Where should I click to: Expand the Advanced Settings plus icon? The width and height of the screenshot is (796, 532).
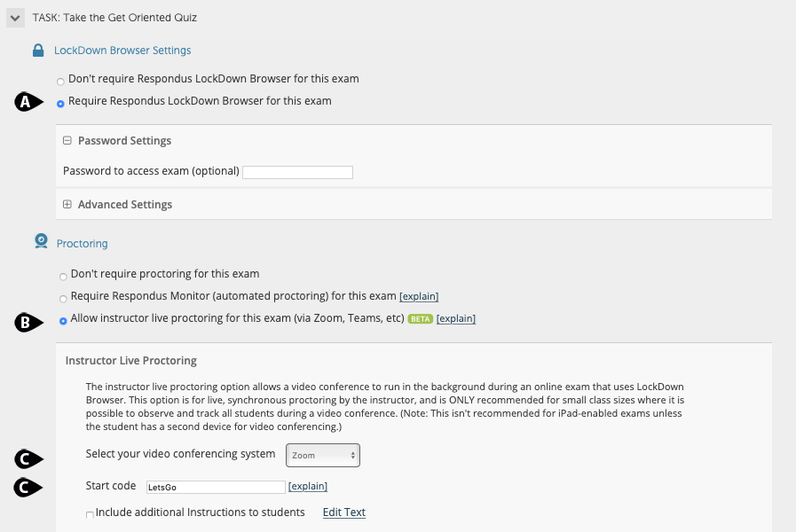pyautogui.click(x=67, y=205)
